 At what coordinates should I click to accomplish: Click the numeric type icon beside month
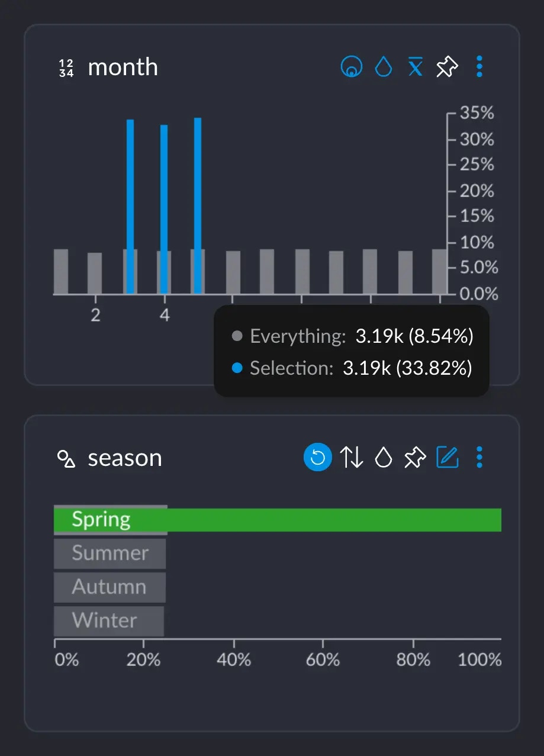(x=65, y=67)
